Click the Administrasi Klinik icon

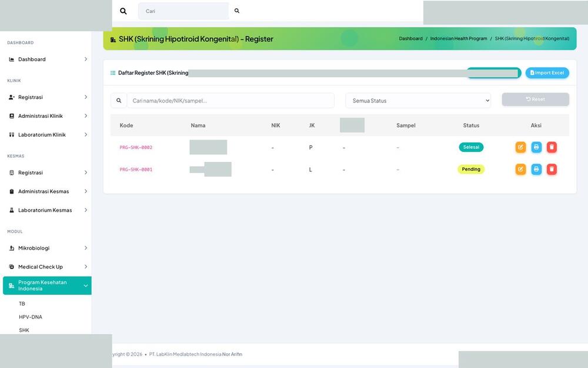[x=12, y=115]
